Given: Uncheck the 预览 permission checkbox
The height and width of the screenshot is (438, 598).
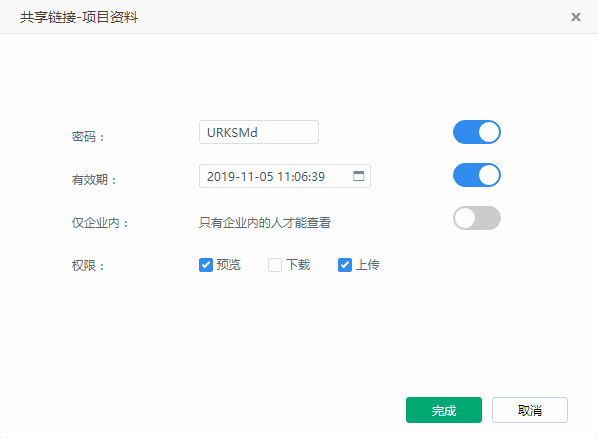Looking at the screenshot, I should coord(206,265).
